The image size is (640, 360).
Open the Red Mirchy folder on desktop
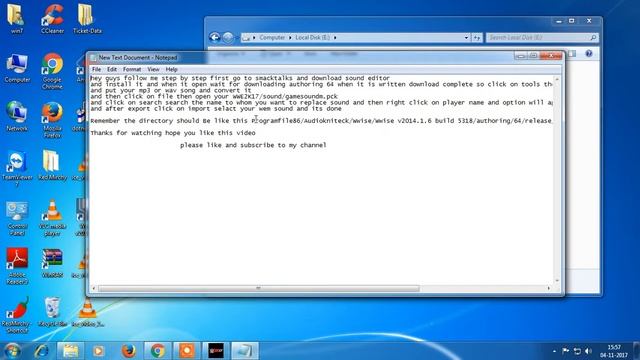[52, 165]
